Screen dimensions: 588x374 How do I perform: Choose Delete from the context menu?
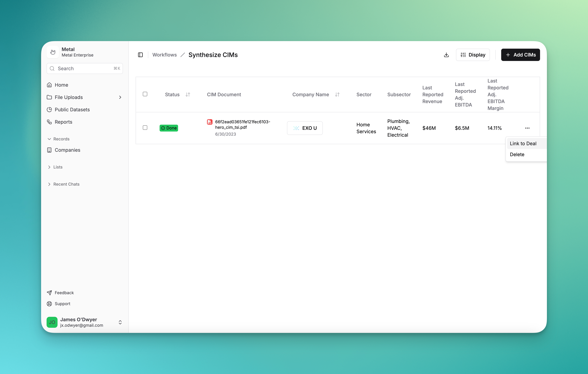pyautogui.click(x=517, y=154)
